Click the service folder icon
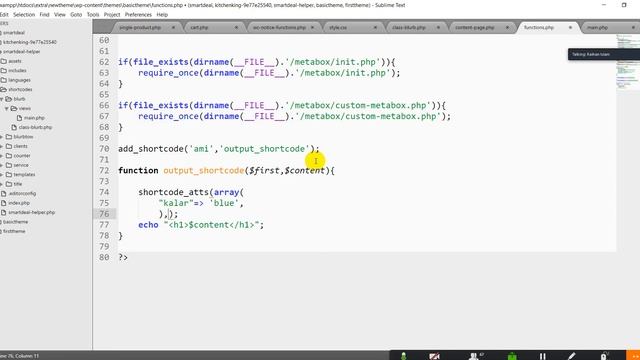Image resolution: width=640 pixels, height=360 pixels. pos(9,165)
